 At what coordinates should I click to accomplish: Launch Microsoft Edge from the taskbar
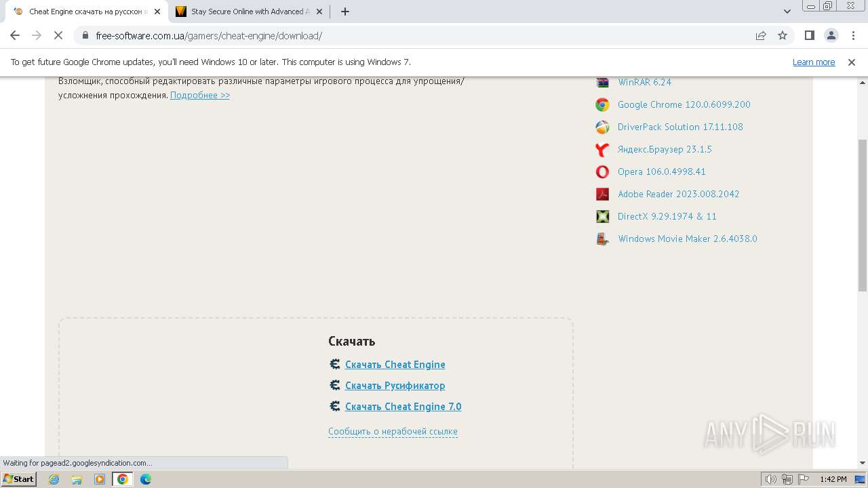[146, 479]
